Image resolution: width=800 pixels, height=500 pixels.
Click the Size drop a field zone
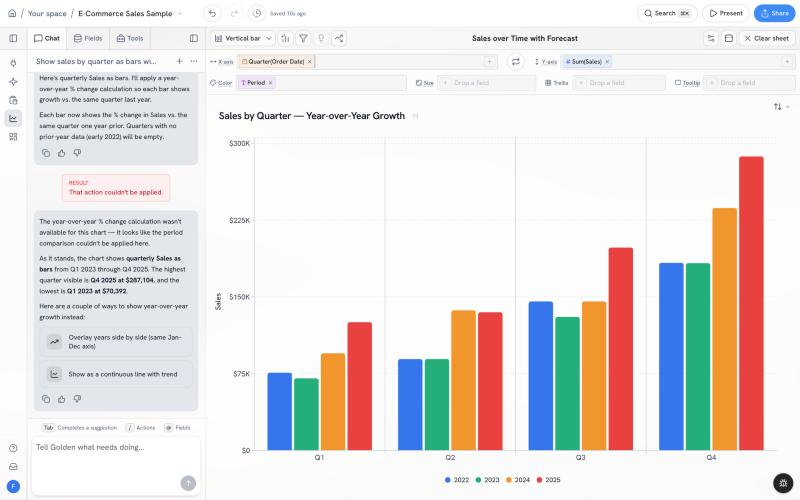pyautogui.click(x=487, y=83)
